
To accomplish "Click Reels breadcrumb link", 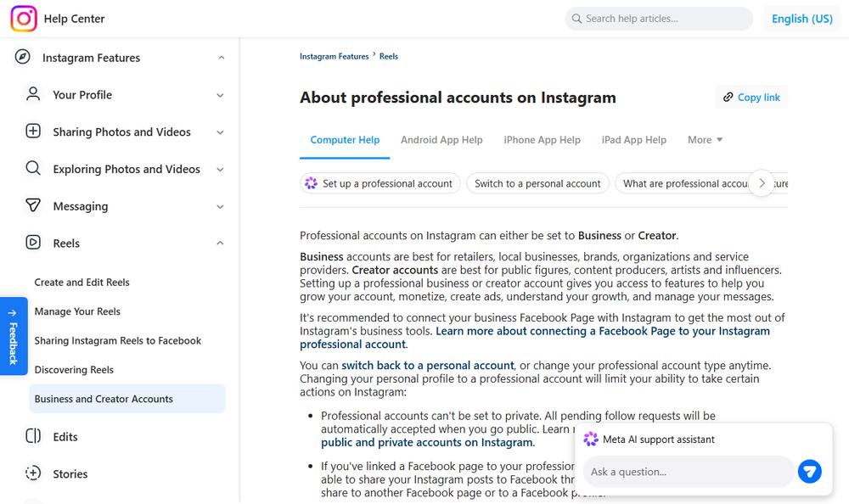I will 389,56.
